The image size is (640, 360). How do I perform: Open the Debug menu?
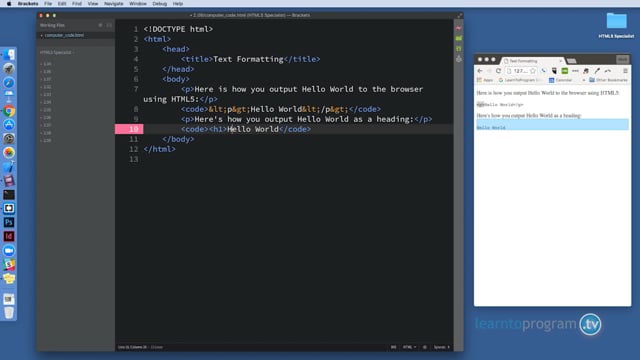pos(160,4)
